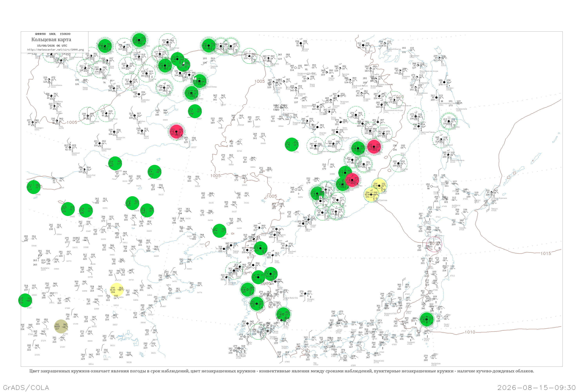The image size is (588, 392).
Task: Click the "Choibalsan" station label
Action: [x=141, y=122]
